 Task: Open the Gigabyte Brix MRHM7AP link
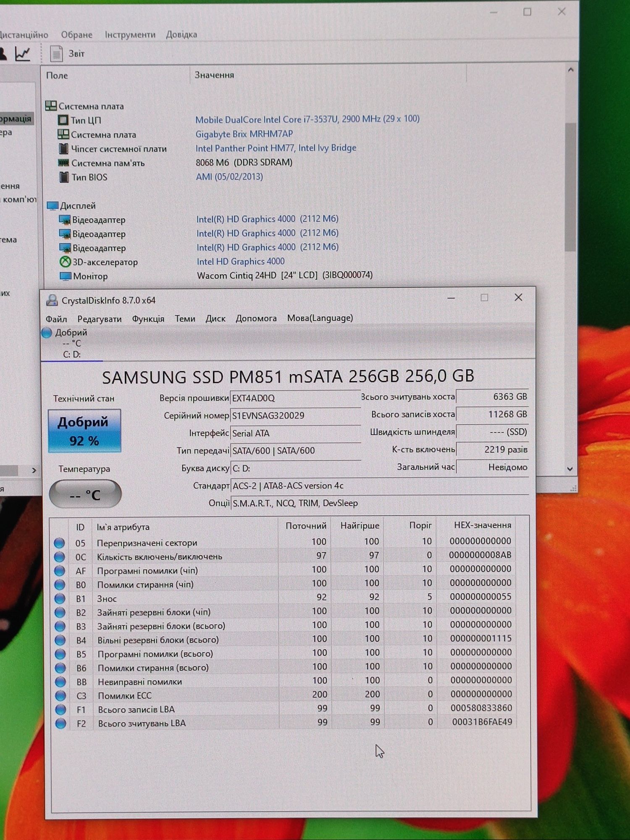tap(244, 134)
